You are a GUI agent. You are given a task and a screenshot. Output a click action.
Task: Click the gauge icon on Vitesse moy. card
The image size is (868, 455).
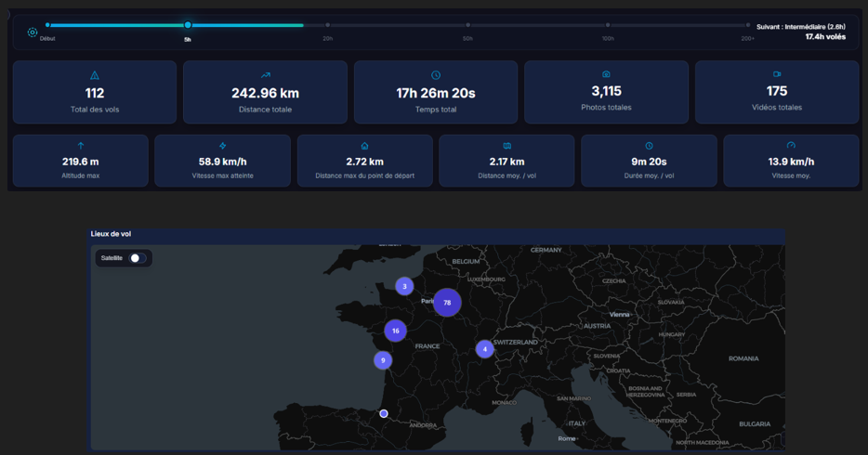(791, 146)
